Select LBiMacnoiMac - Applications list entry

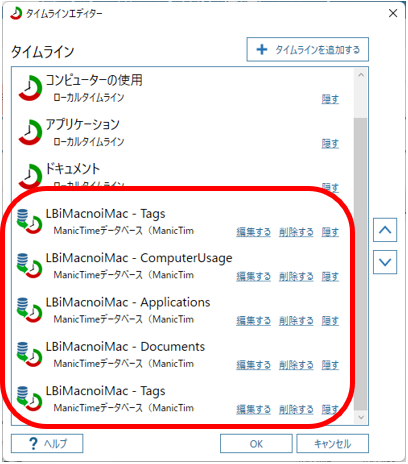(x=183, y=310)
